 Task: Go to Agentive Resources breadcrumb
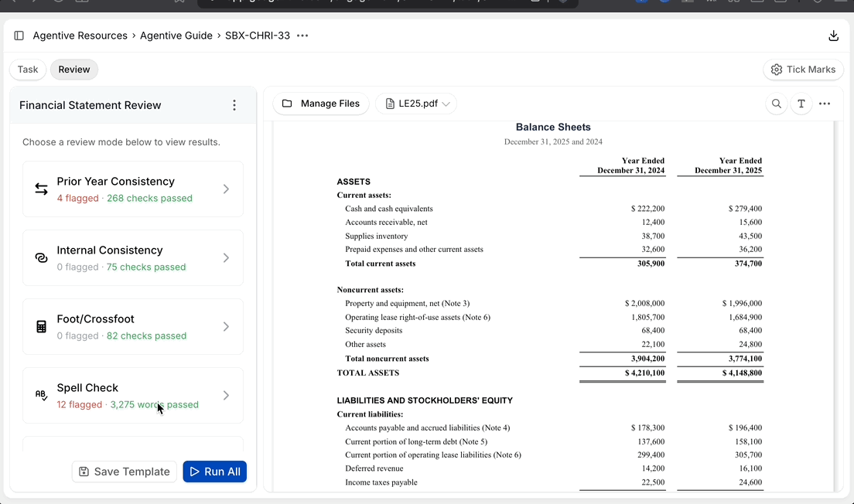coord(80,36)
